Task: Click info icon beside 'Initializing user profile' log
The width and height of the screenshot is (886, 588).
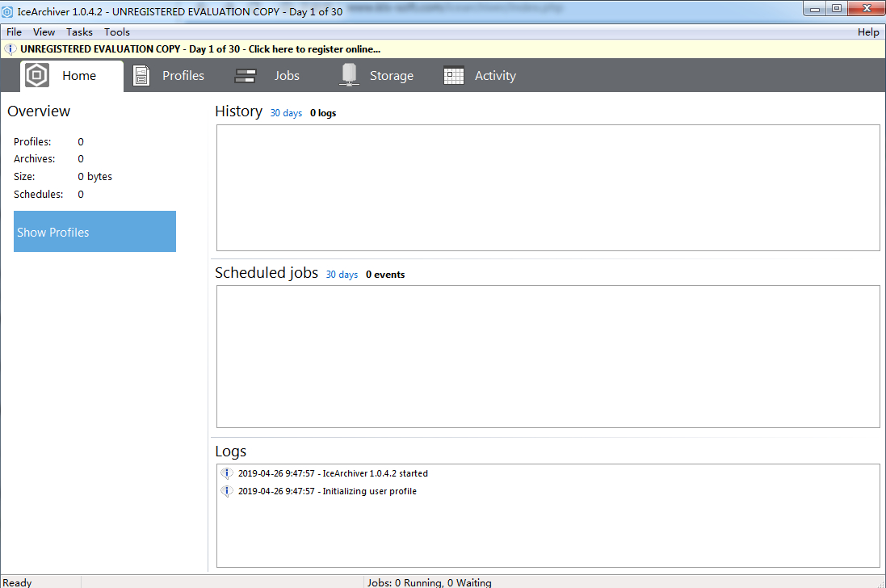Action: [x=227, y=491]
